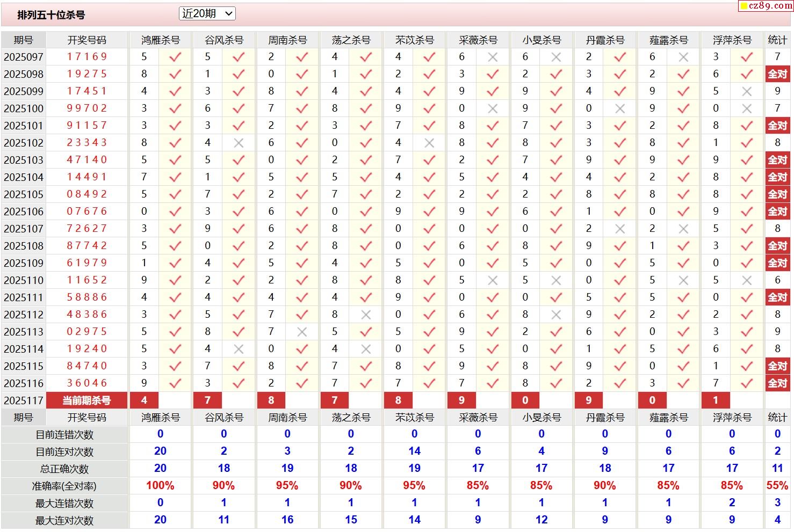The height and width of the screenshot is (532, 794).
Task: Click the gray X in row 2025112 小旻杀号 column
Action: [x=556, y=315]
